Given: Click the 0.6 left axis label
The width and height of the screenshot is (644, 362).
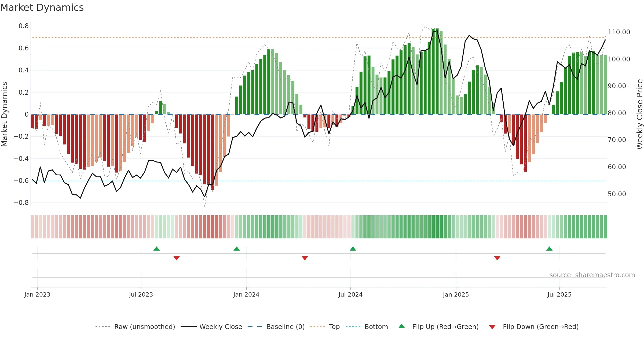Looking at the screenshot, I should pyautogui.click(x=24, y=48).
